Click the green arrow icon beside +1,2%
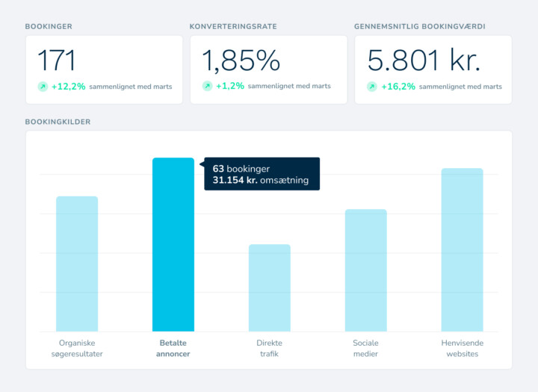This screenshot has height=392, width=538. [x=207, y=86]
